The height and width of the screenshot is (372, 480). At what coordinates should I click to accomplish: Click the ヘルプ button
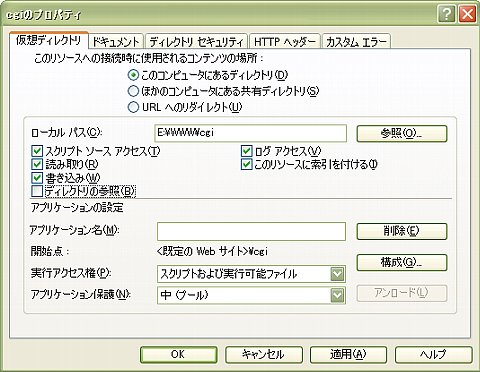[x=433, y=354]
